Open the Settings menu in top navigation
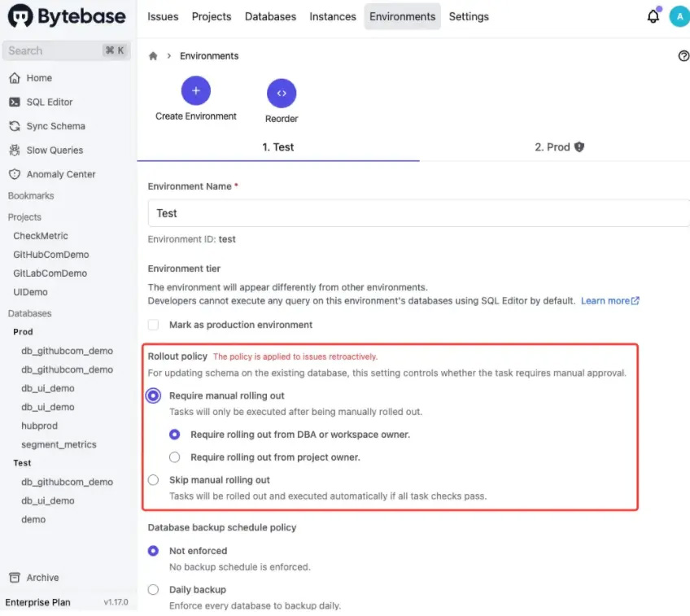The width and height of the screenshot is (690, 616). [x=469, y=16]
